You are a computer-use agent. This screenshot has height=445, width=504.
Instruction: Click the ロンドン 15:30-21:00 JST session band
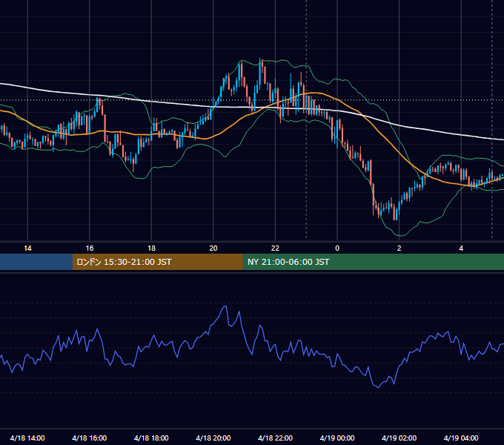tap(157, 262)
